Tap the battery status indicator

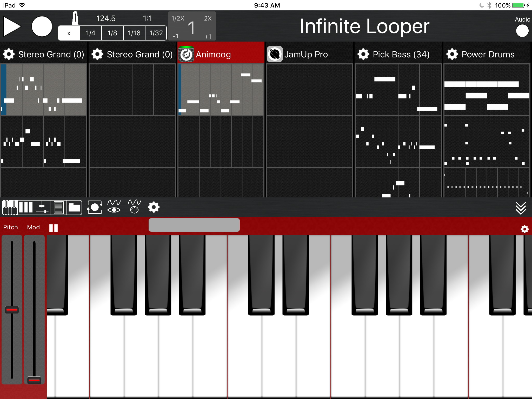(x=518, y=5)
